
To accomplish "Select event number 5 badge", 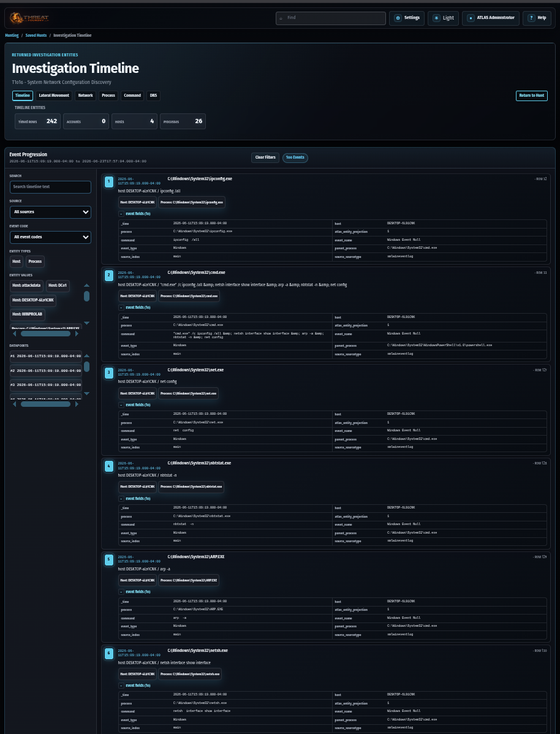I will 108,559.
